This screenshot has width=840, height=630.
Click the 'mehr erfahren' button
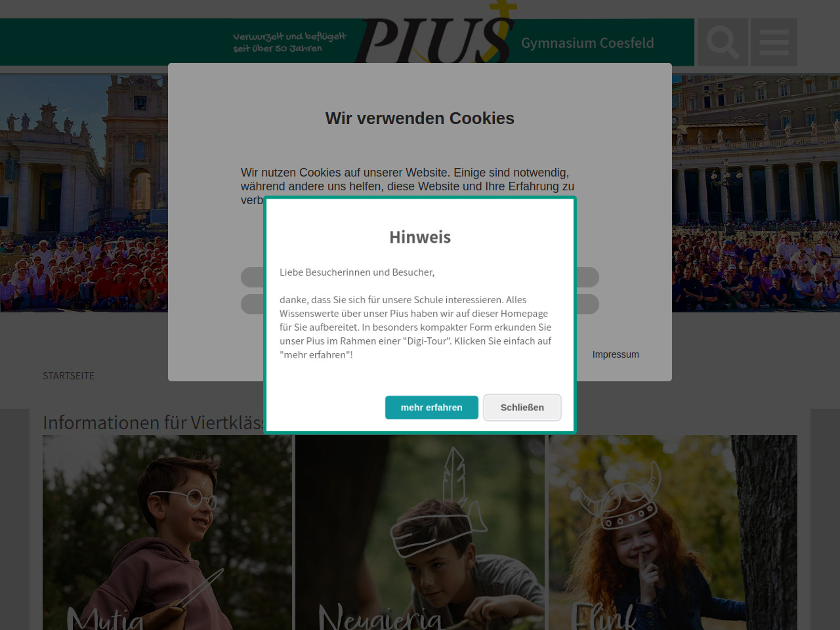click(432, 408)
